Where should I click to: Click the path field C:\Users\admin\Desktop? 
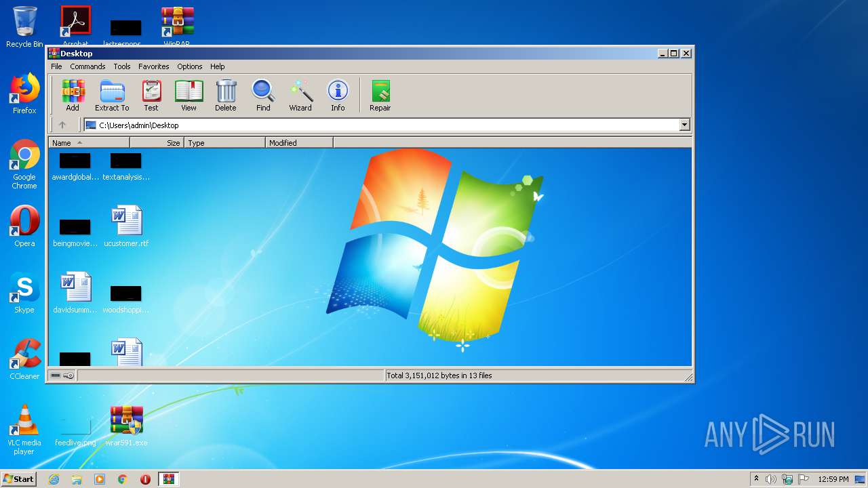[x=382, y=125]
